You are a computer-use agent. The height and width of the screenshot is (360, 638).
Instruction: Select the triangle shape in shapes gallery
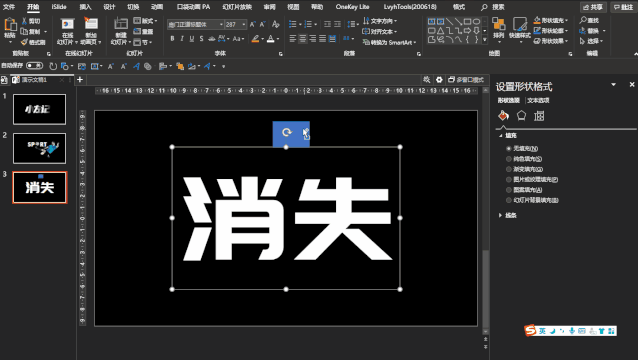coord(440,31)
